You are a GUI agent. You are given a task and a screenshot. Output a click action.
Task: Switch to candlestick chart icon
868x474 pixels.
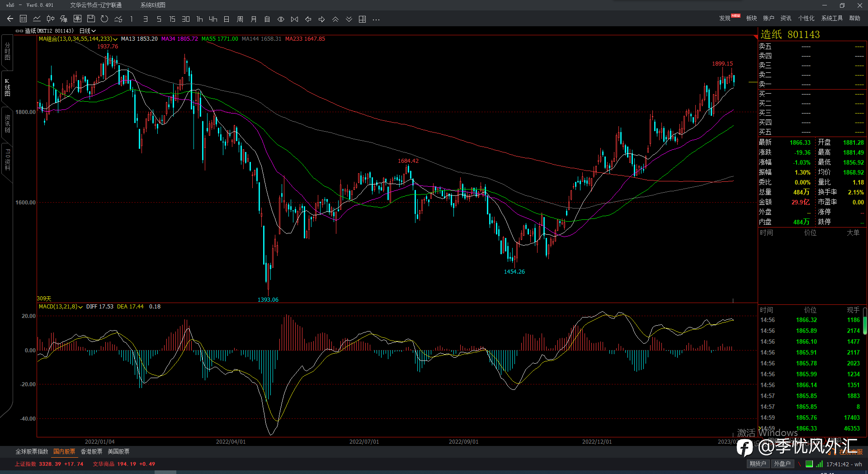click(51, 19)
